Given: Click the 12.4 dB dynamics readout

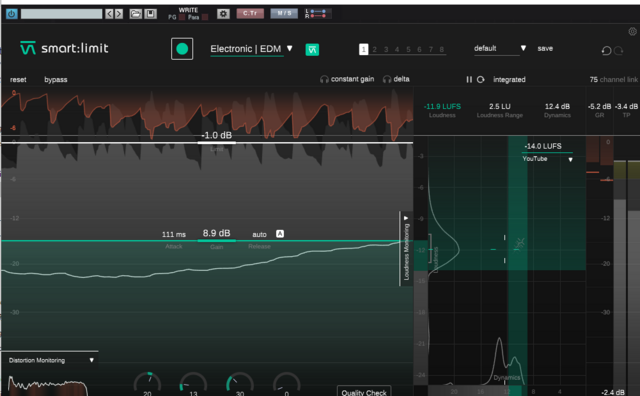Looking at the screenshot, I should 557,107.
